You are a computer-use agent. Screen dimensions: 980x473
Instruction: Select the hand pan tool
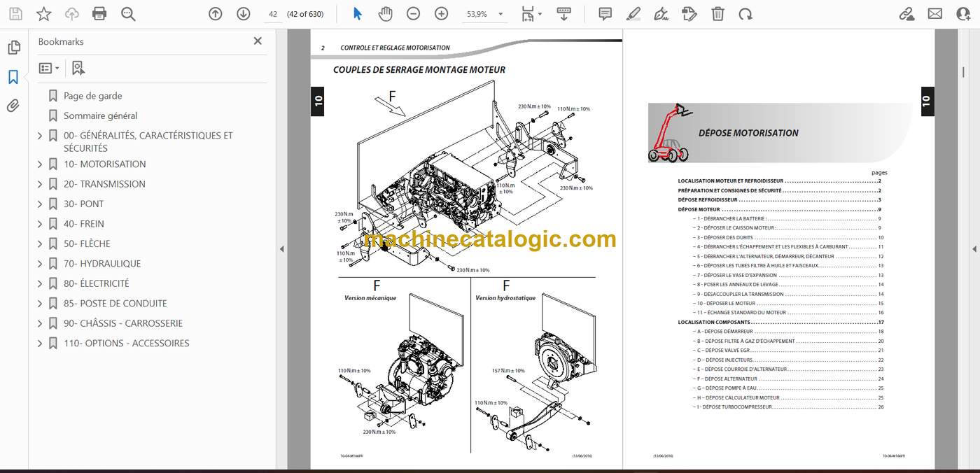tap(385, 13)
